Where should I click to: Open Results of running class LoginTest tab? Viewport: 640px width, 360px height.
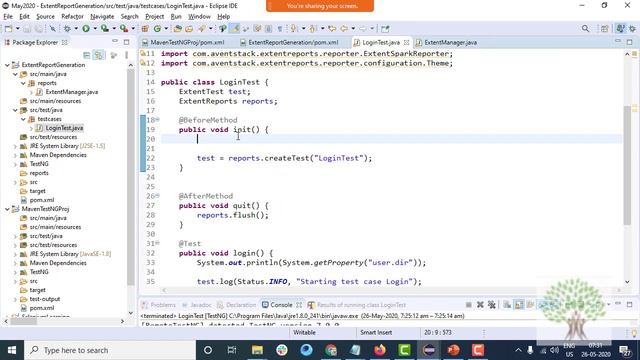[x=357, y=305]
